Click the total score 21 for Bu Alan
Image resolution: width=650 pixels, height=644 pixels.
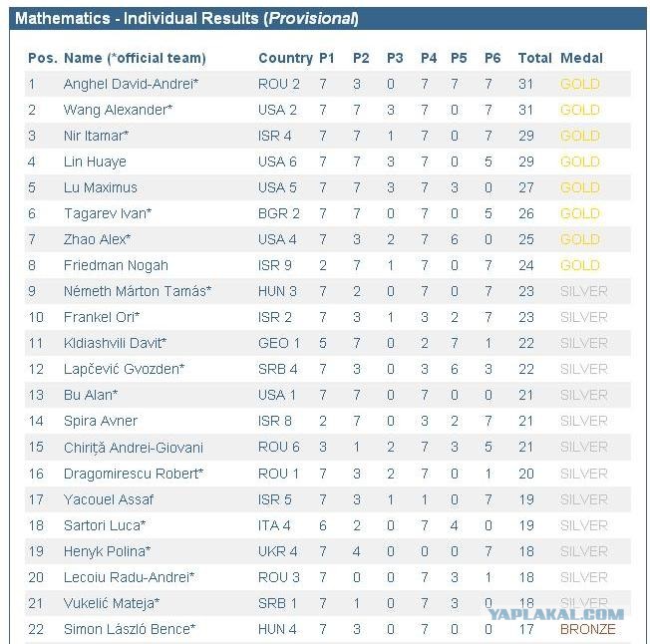pyautogui.click(x=525, y=395)
